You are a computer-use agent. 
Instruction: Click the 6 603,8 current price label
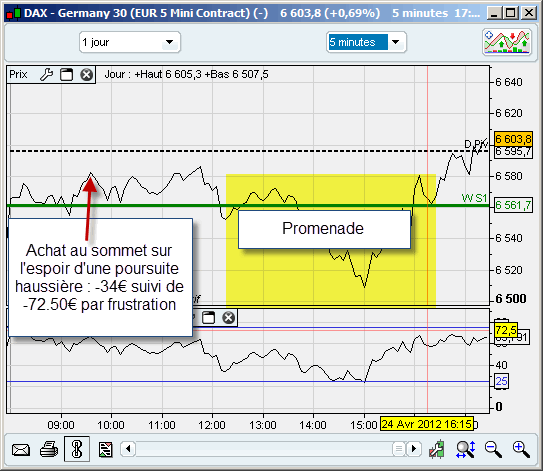(x=513, y=139)
